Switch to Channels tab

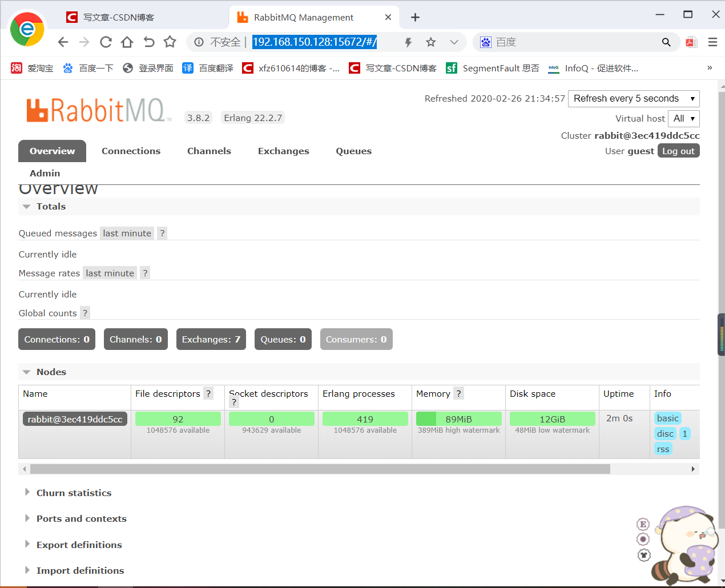pyautogui.click(x=209, y=151)
